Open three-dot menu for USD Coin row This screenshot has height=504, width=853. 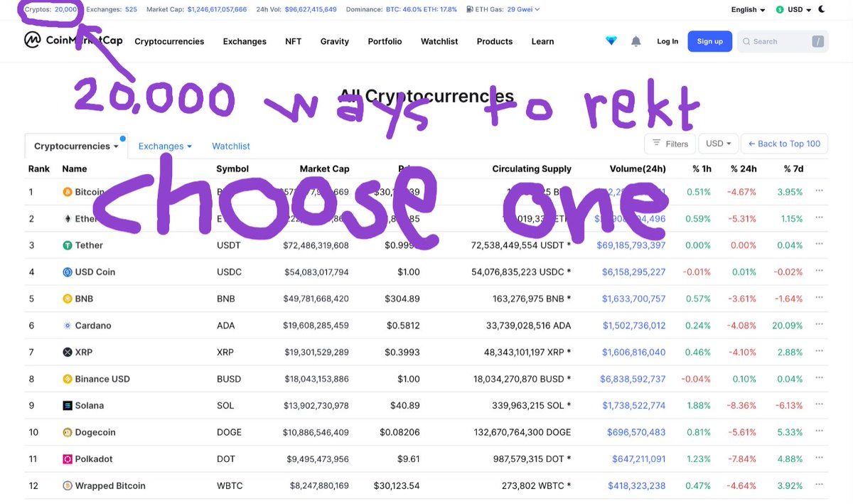[820, 271]
